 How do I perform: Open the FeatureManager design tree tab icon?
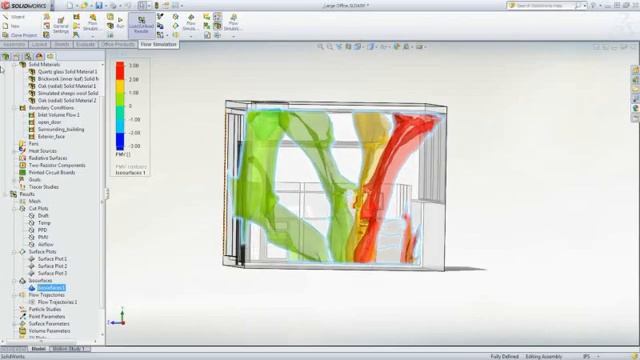coord(6,56)
